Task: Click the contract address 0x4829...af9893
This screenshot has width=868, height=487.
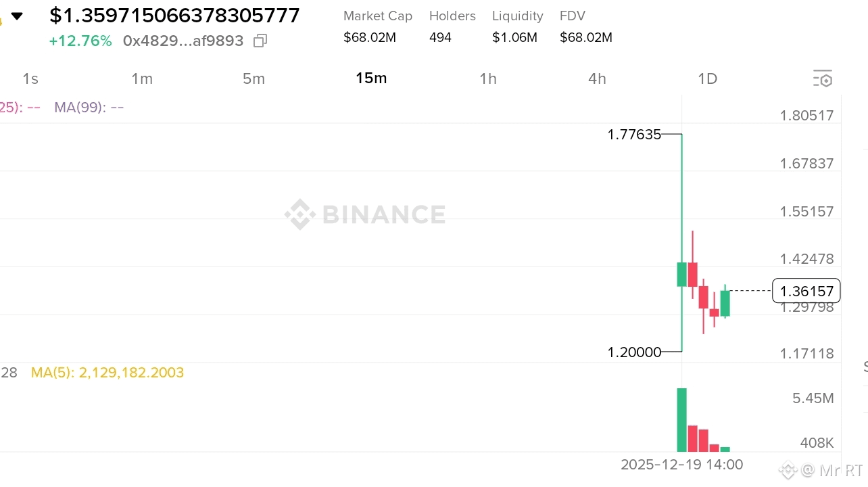Action: click(x=183, y=41)
